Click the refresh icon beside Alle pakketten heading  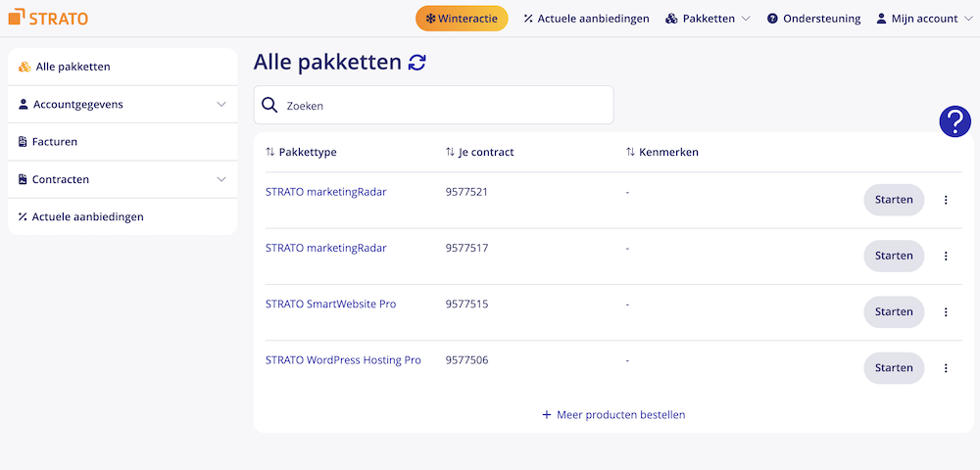click(x=416, y=63)
